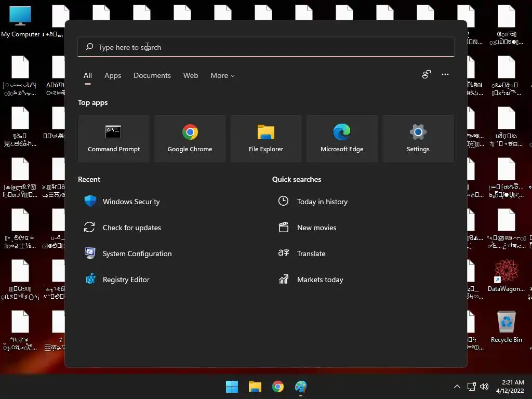Open Google Chrome from the taskbar
Viewport: 532px width, 399px height.
278,387
